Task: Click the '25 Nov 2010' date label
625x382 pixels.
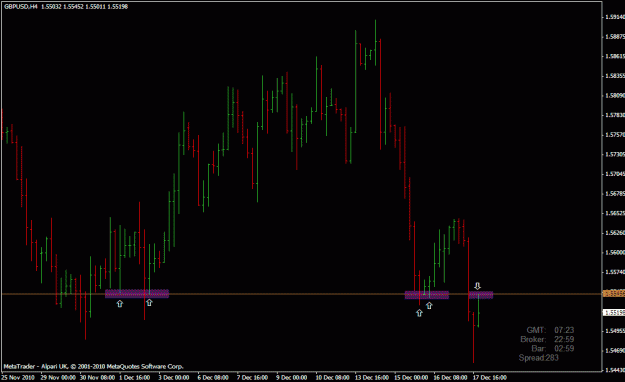Action: click(18, 377)
